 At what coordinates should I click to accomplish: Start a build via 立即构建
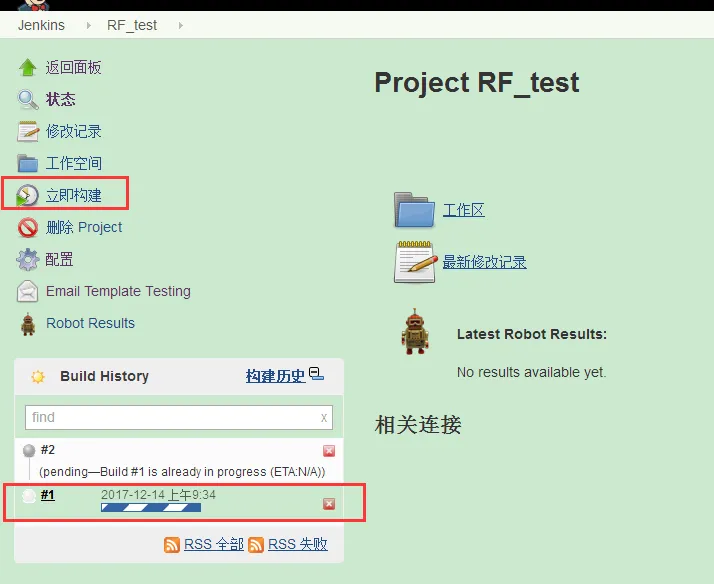73,195
